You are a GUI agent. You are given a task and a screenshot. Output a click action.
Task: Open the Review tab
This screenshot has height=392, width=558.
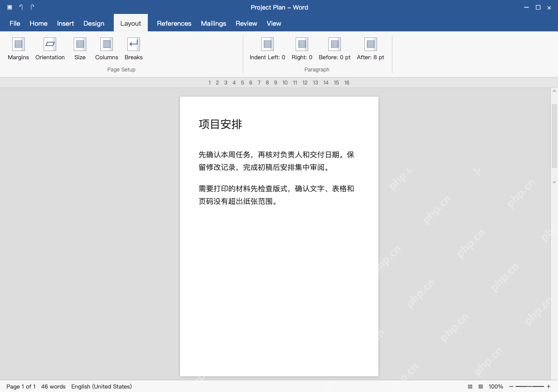pyautogui.click(x=246, y=24)
